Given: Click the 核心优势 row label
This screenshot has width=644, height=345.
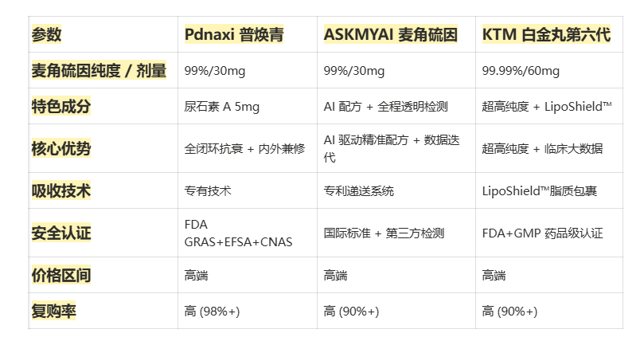Looking at the screenshot, I should click(61, 148).
